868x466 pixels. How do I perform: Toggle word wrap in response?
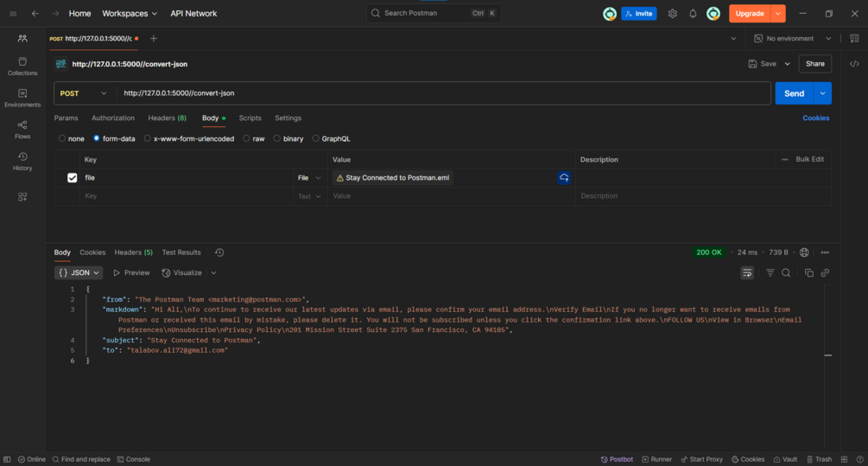pos(747,272)
